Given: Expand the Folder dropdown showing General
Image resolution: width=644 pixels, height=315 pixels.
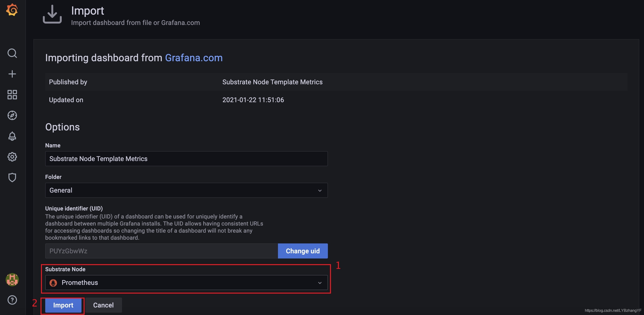Looking at the screenshot, I should [x=186, y=190].
